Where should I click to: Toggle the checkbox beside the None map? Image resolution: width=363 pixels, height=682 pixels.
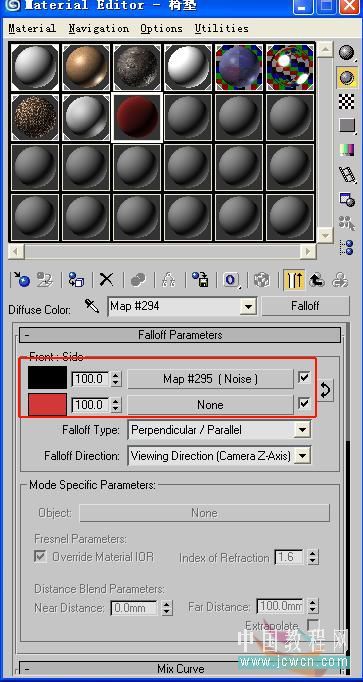(304, 404)
